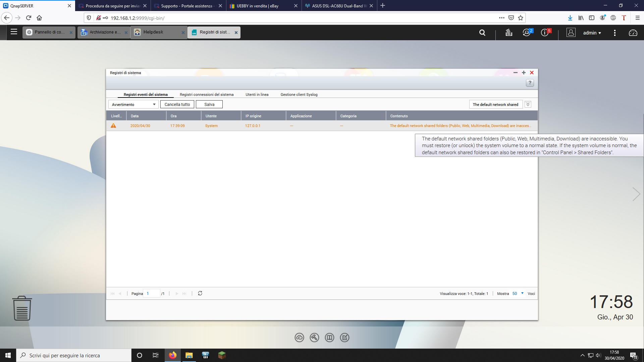Refresh the system log list
The image size is (644, 362).
coord(200,293)
